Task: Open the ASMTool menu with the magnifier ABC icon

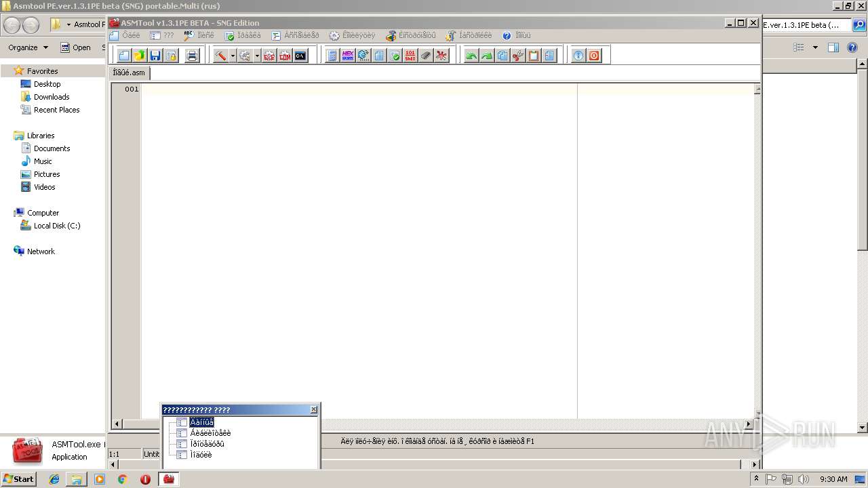Action: point(199,35)
